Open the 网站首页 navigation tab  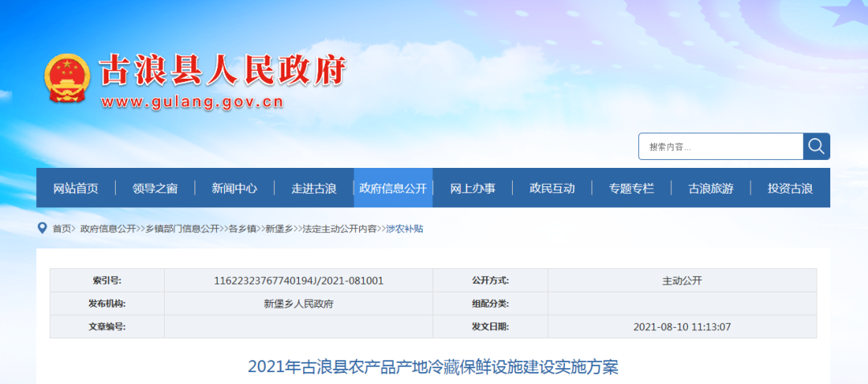coord(76,188)
